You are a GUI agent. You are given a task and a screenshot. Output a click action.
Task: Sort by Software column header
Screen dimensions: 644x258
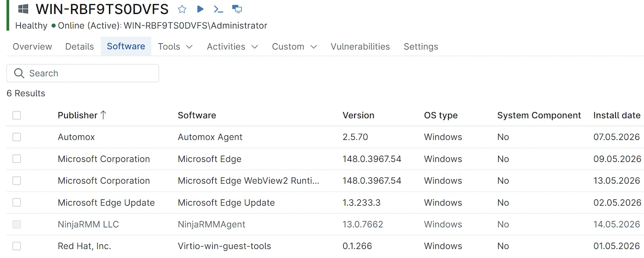pyautogui.click(x=197, y=115)
